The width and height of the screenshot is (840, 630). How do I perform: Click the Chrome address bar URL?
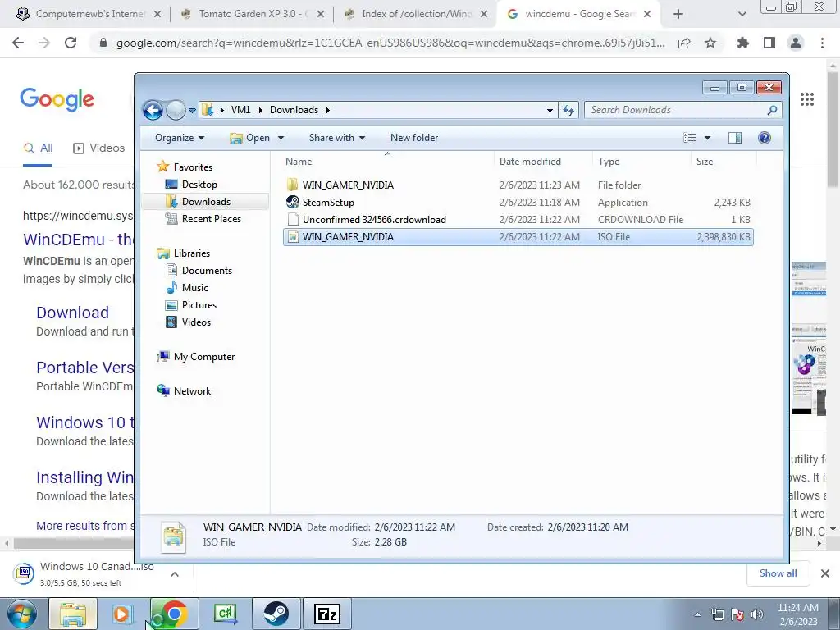(390, 43)
